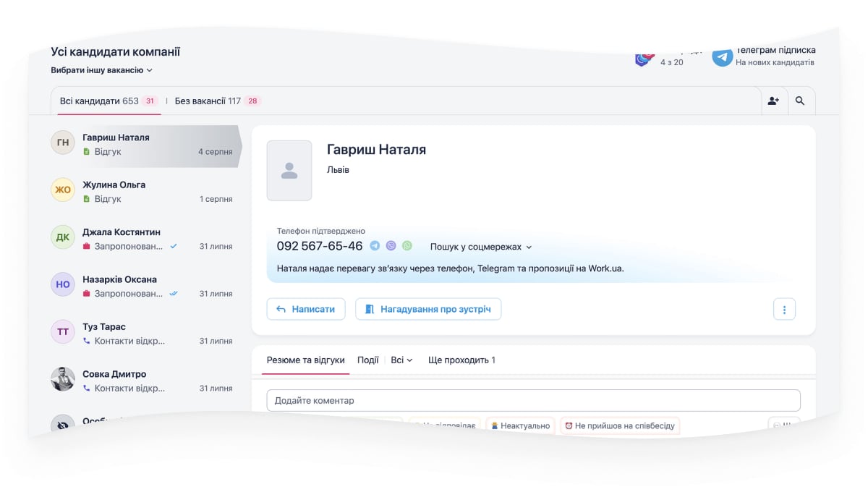Viewport: 868px width, 492px height.
Task: Click the Viber icon next to phone number
Action: 391,246
